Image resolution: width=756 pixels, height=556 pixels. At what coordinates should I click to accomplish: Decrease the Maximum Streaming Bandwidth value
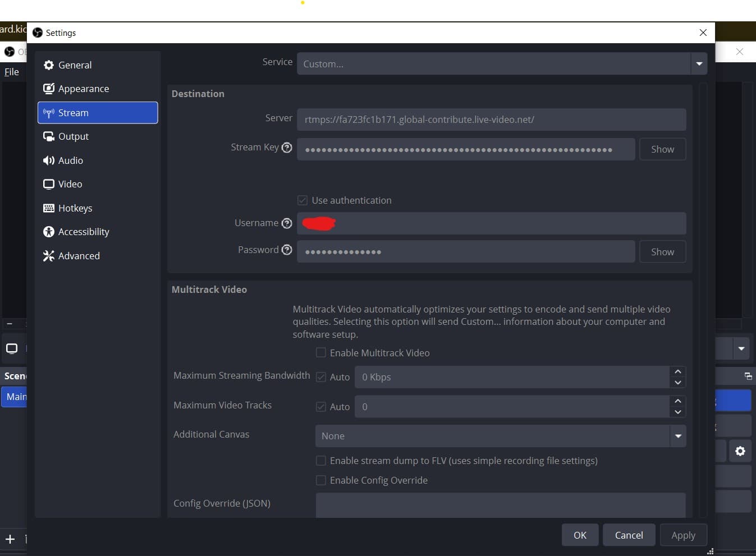(x=678, y=383)
